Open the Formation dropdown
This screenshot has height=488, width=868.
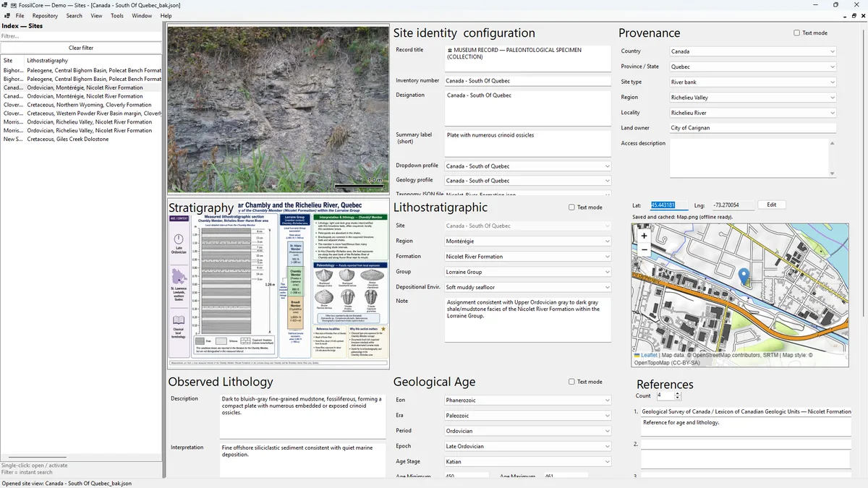528,257
